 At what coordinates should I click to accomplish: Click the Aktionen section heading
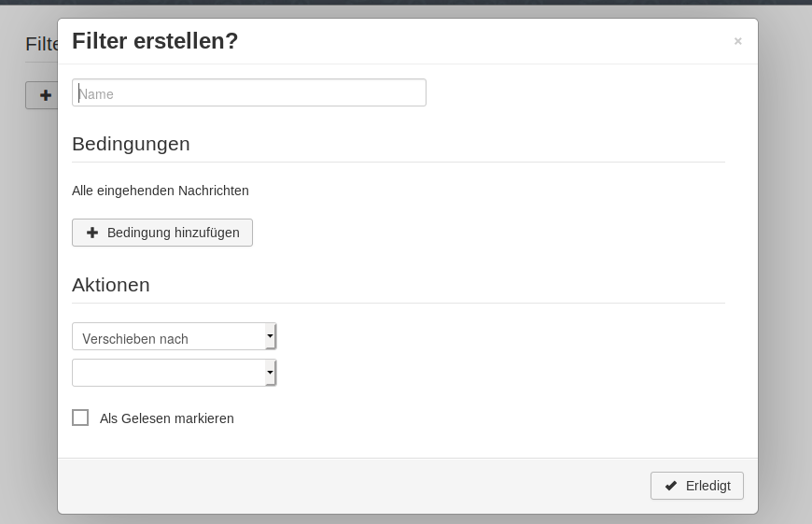[x=111, y=285]
